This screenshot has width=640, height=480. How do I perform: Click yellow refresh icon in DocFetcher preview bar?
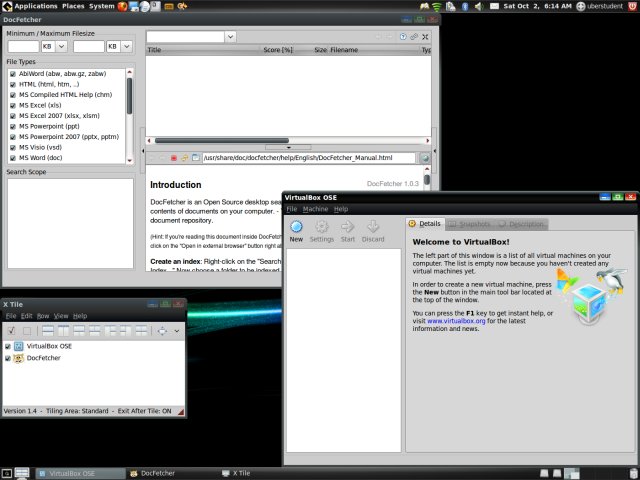[185, 158]
